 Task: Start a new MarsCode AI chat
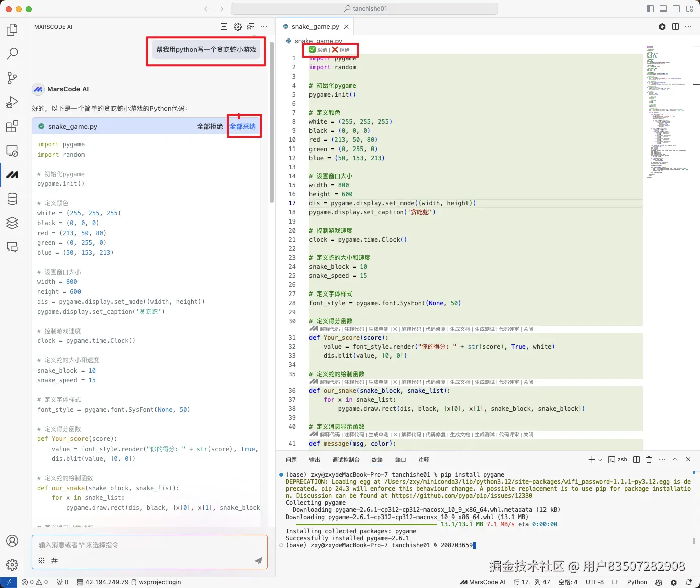224,27
